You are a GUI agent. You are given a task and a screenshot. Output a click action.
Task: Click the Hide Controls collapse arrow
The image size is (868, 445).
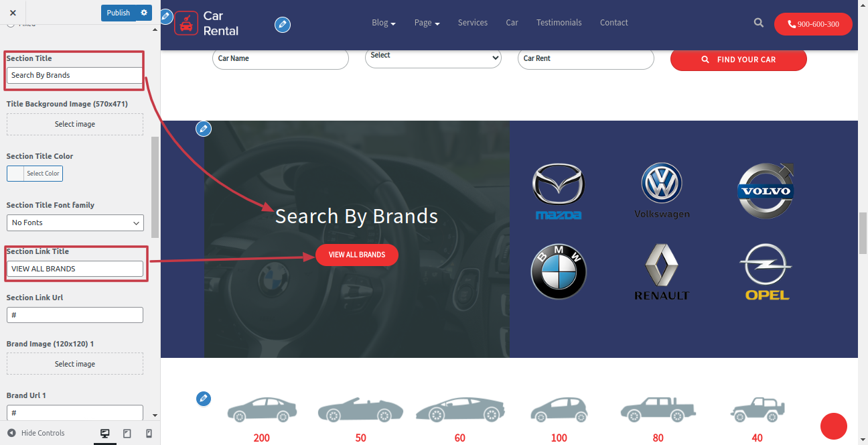click(x=11, y=433)
